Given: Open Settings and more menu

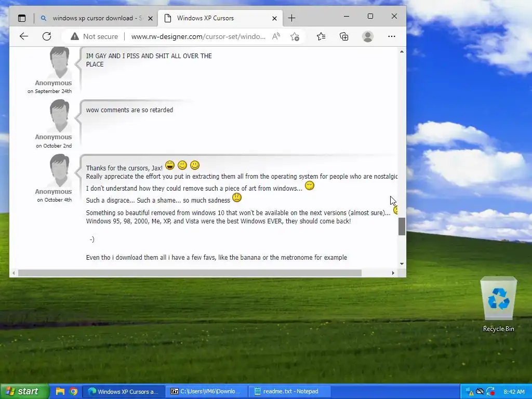Looking at the screenshot, I should 392,36.
